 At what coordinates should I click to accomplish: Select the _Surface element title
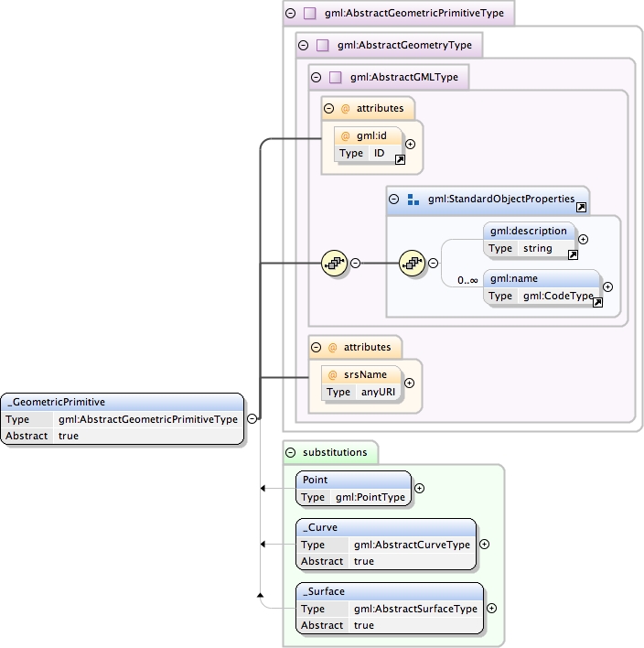pyautogui.click(x=324, y=592)
